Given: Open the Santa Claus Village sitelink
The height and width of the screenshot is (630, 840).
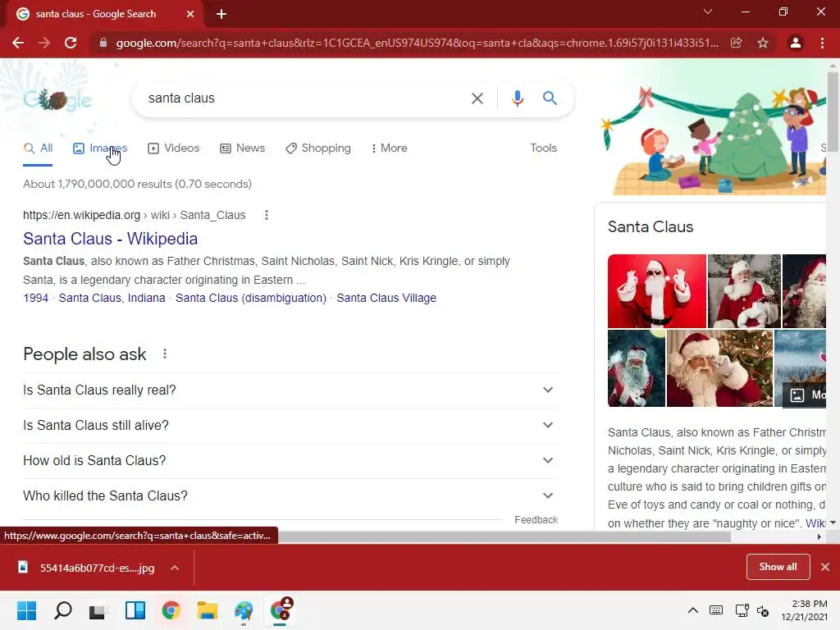Looking at the screenshot, I should click(386, 298).
